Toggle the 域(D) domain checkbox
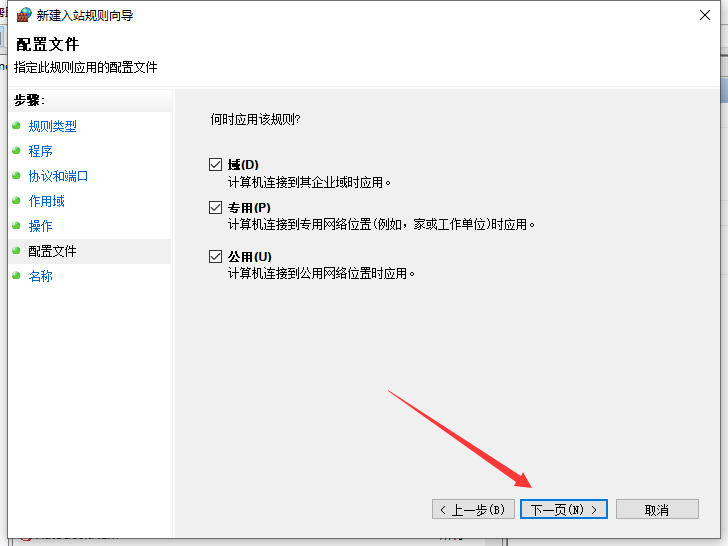 pyautogui.click(x=215, y=164)
